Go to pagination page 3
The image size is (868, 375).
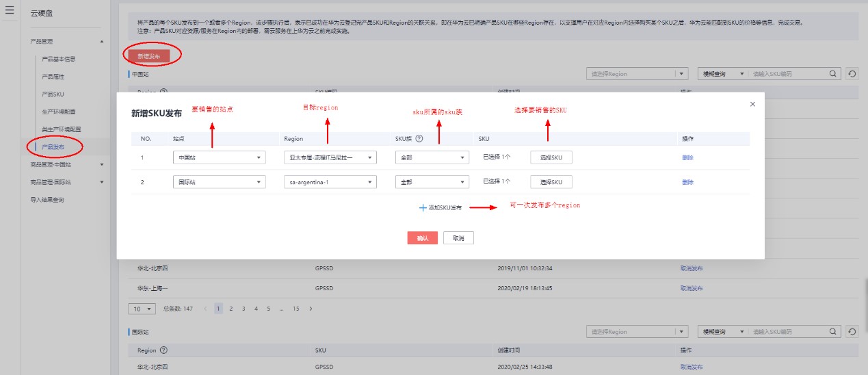coord(244,309)
